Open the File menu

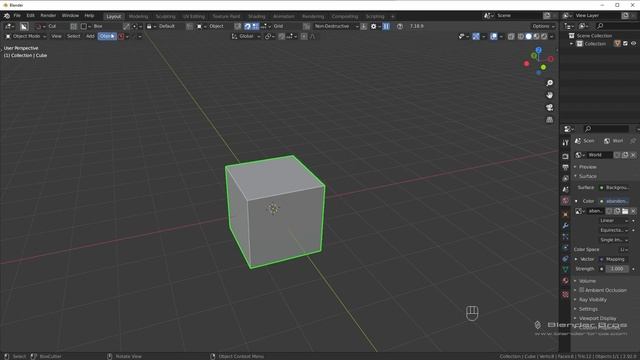coord(17,16)
